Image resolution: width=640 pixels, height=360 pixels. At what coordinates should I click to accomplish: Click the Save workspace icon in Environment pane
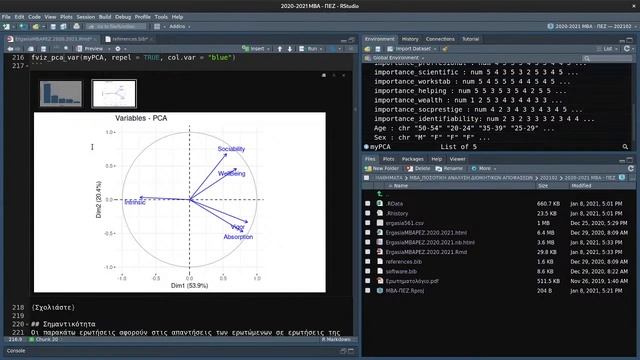tap(378, 49)
